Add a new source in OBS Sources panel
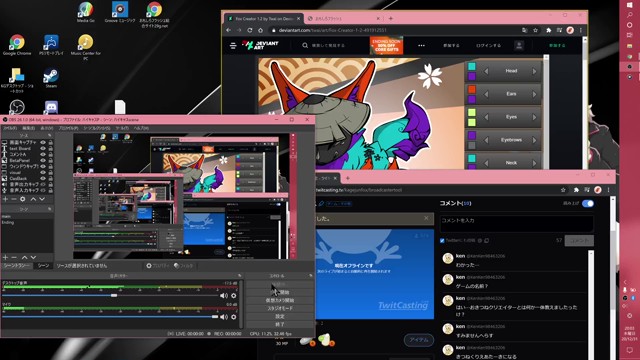The width and height of the screenshot is (640, 360). (5, 199)
